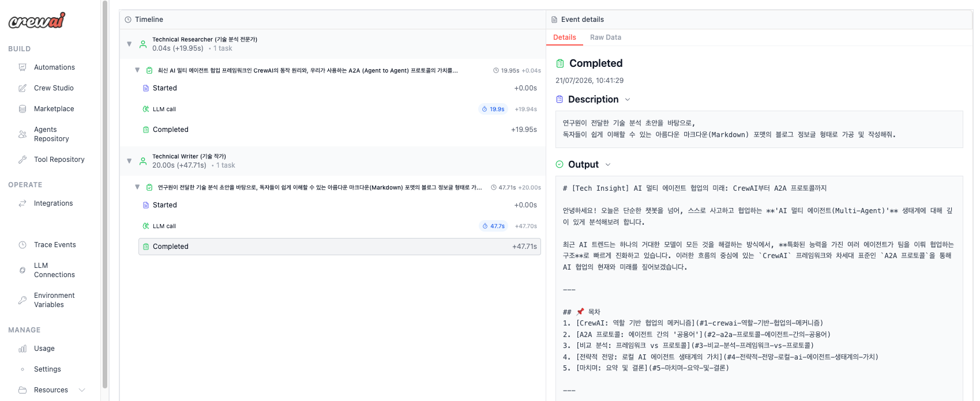Select Completed row at +47.71s
The image size is (980, 401).
[340, 247]
